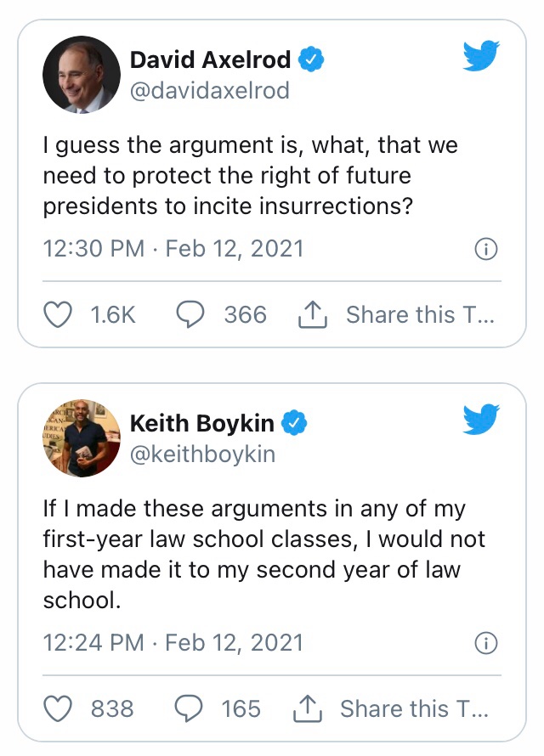
Task: Click the verified badge beside Keith Boykin
Action: click(x=294, y=423)
